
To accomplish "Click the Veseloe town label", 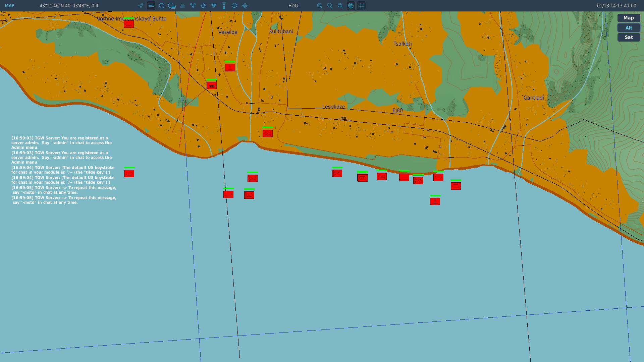I will coord(228,32).
